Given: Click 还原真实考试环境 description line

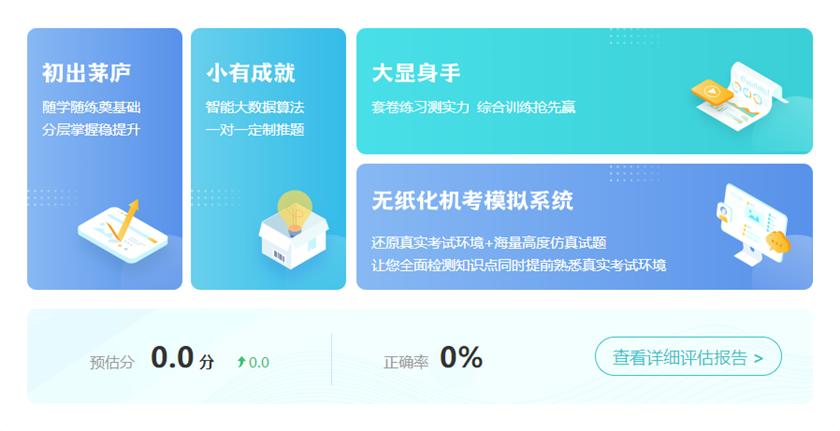Looking at the screenshot, I should click(x=488, y=243).
